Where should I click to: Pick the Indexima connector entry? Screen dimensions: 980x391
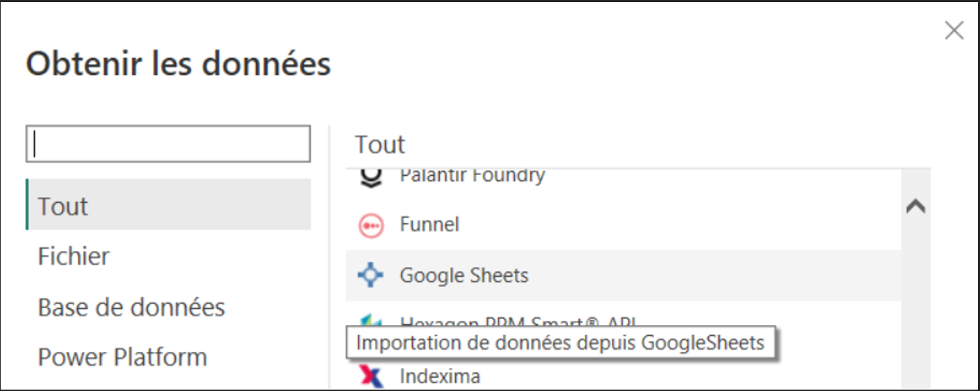click(x=623, y=376)
